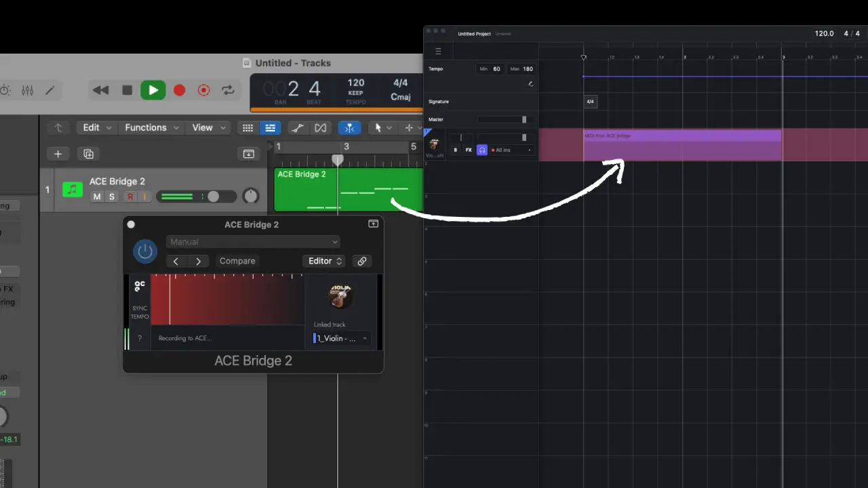The width and height of the screenshot is (868, 488).
Task: Open the All ins input dropdown
Action: pyautogui.click(x=512, y=150)
